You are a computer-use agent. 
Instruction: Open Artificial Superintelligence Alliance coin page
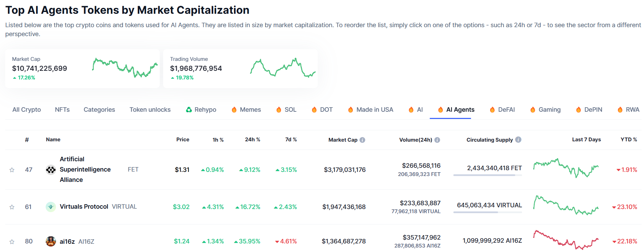pyautogui.click(x=85, y=169)
